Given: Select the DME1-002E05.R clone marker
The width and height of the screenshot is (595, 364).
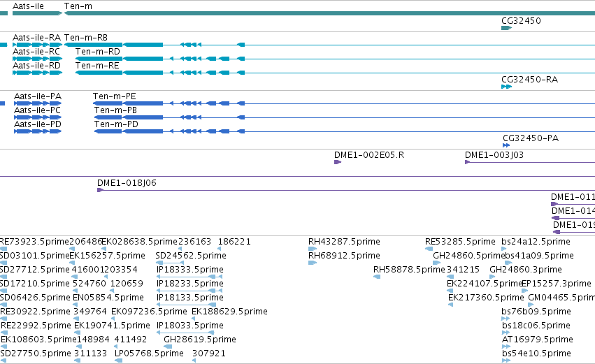Looking at the screenshot, I should pyautogui.click(x=338, y=162).
